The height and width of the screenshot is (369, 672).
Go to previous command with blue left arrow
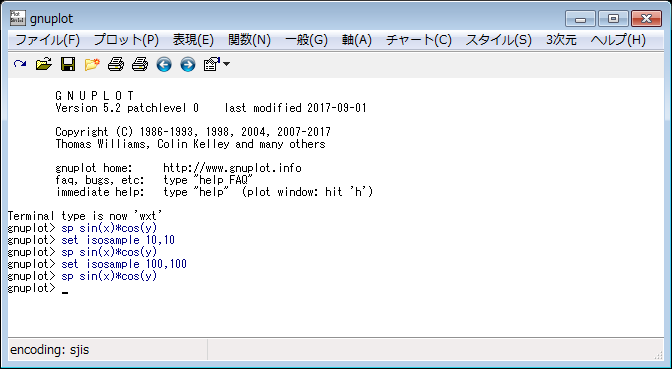coord(164,64)
